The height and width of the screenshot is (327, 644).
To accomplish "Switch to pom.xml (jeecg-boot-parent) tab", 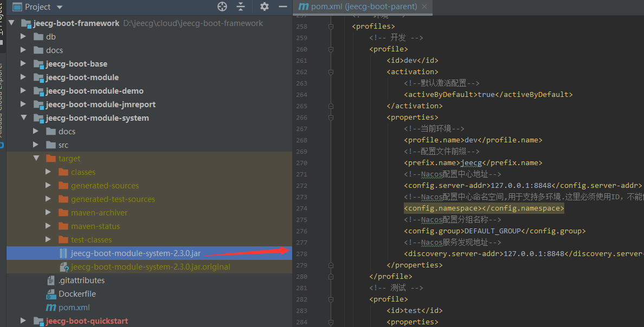I will [363, 6].
